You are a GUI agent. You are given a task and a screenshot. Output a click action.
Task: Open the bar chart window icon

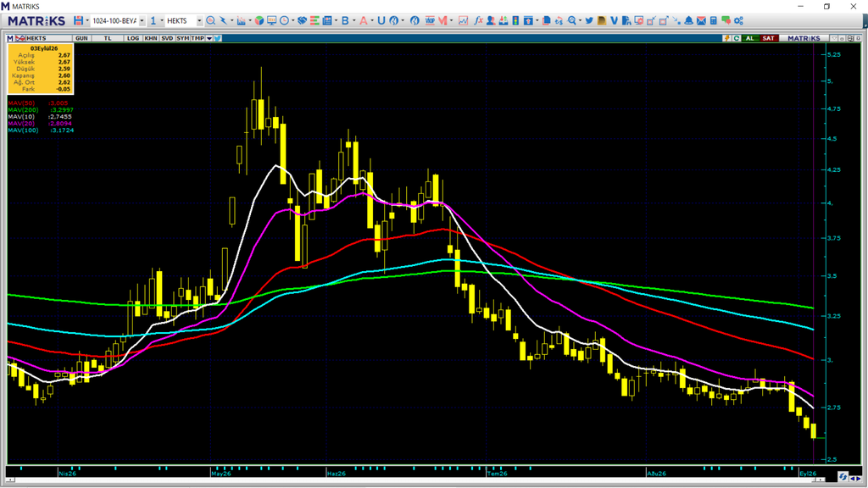tap(242, 20)
